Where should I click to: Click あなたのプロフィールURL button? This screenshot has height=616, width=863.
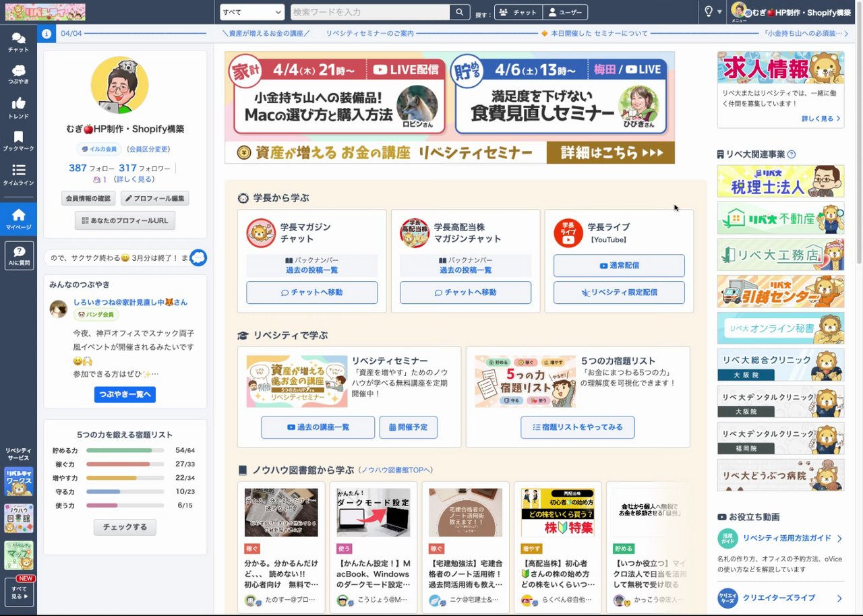click(125, 220)
